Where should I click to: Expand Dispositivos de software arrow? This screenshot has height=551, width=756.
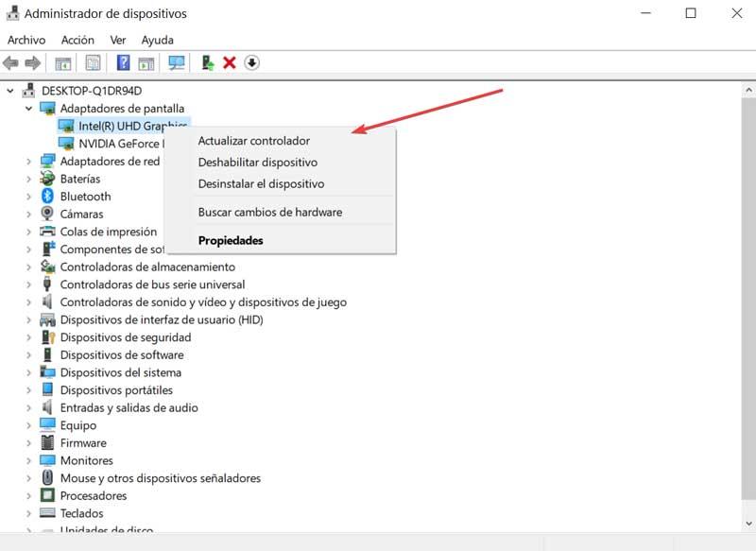tap(28, 355)
